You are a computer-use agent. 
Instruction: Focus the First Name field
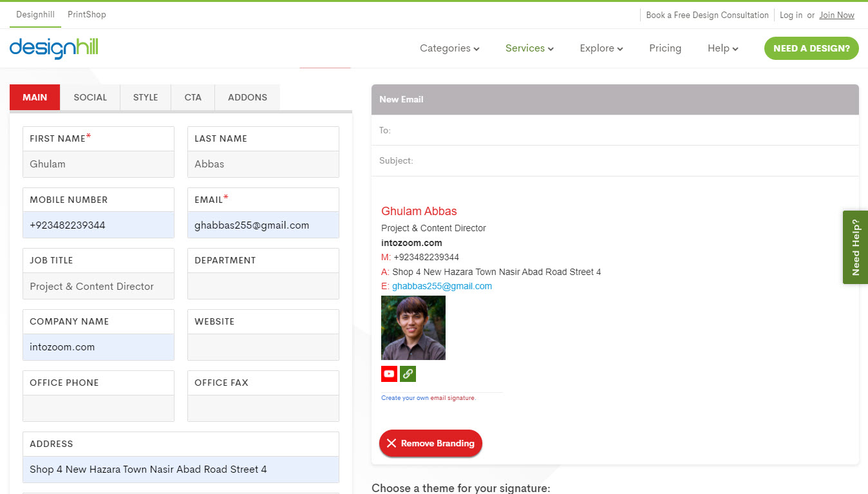pyautogui.click(x=99, y=164)
